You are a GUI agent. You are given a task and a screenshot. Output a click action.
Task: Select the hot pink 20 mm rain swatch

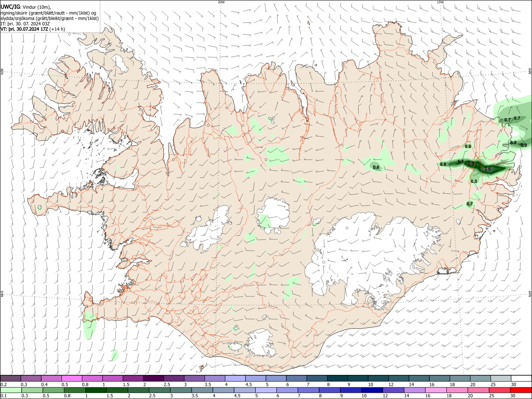pos(478,390)
